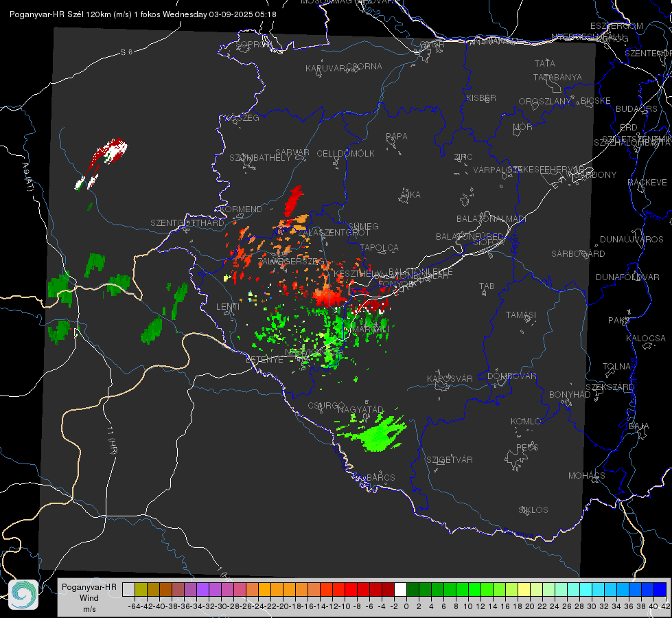Click the RACKEVE label
Image resolution: width=672 pixels, height=618 pixels.
[x=647, y=183]
